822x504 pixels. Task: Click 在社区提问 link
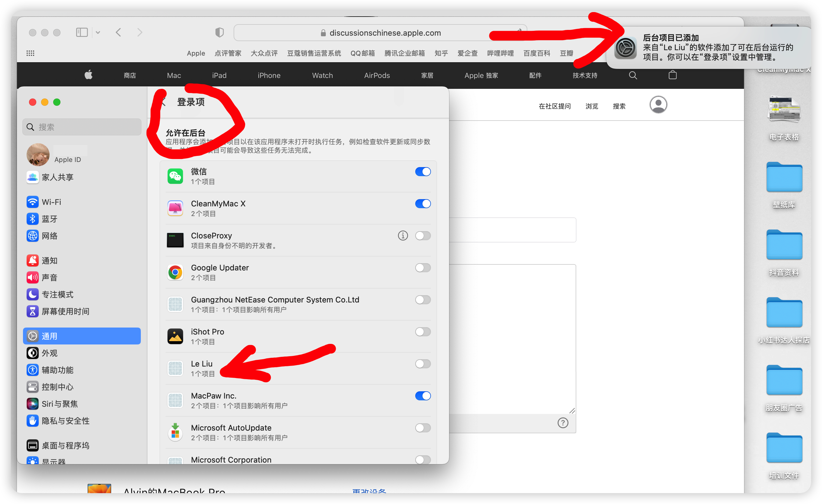(555, 106)
